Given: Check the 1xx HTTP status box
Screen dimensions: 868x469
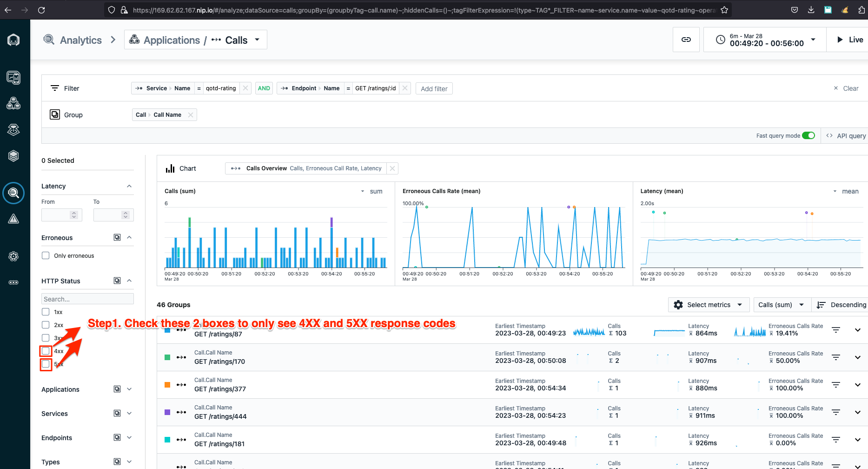Looking at the screenshot, I should (46, 312).
